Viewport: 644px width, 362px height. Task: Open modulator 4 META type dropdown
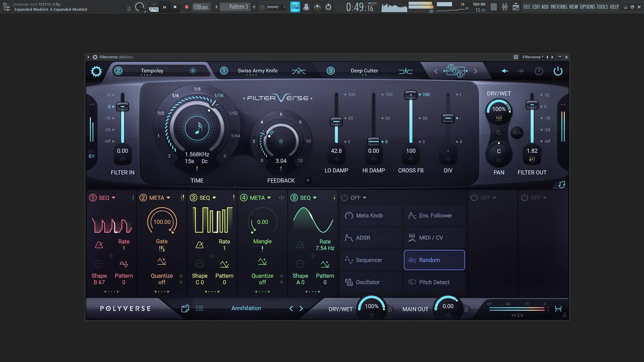pos(269,198)
